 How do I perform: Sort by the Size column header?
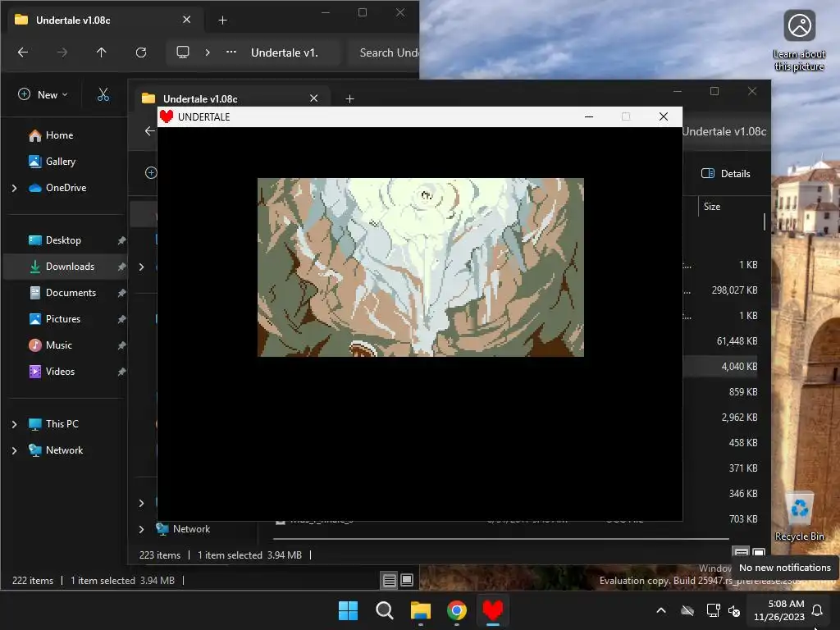[x=712, y=207]
